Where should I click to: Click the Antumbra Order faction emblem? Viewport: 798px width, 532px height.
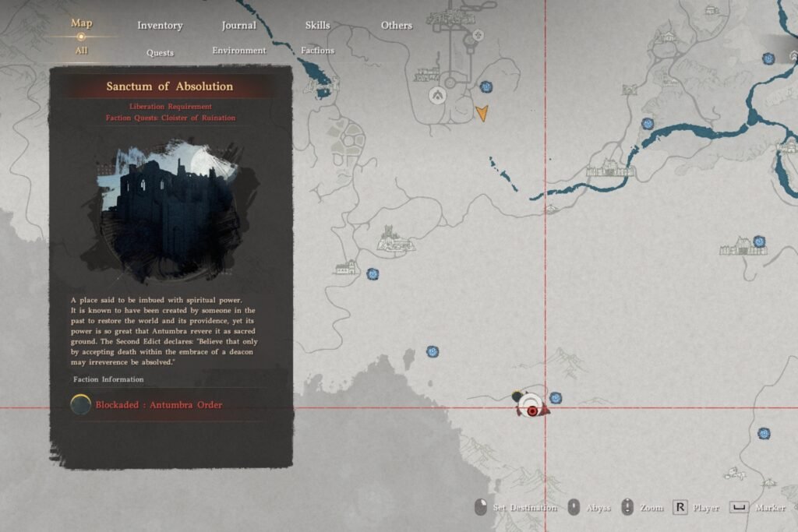(79, 405)
